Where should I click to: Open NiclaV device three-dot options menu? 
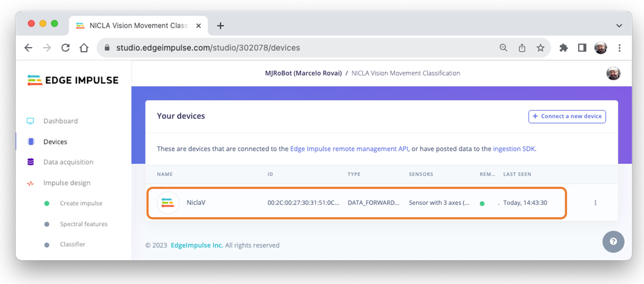[x=595, y=203]
